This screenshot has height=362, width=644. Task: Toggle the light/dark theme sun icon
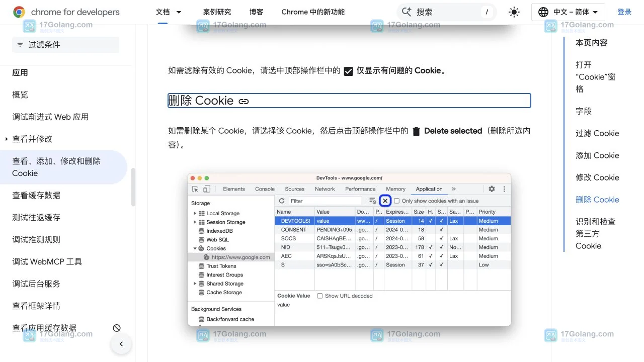point(514,12)
